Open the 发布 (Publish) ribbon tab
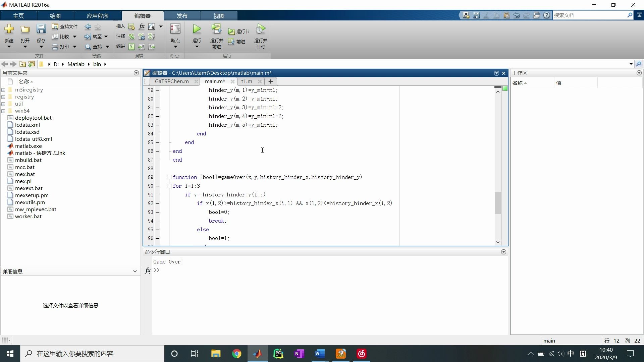Screen dimensions: 644x362 (x=182, y=15)
